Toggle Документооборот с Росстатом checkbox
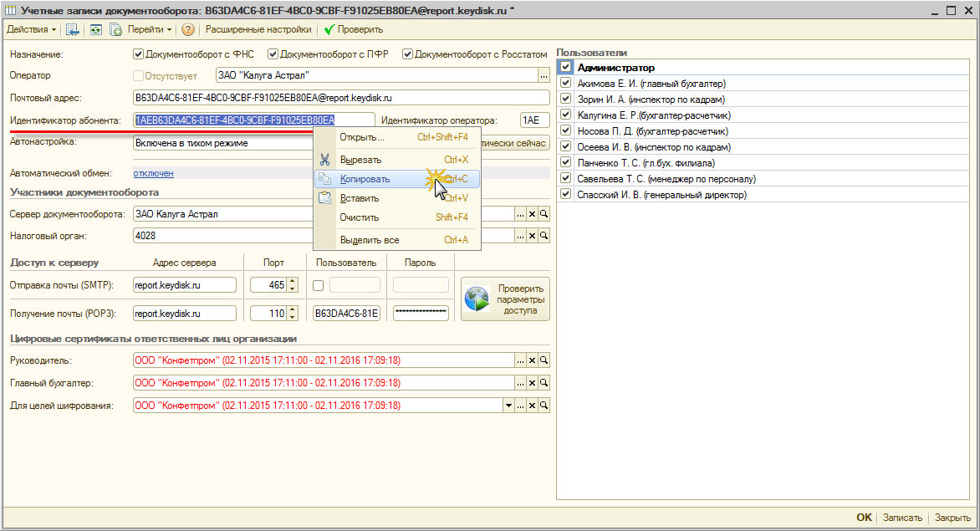The image size is (980, 531). 407,54
